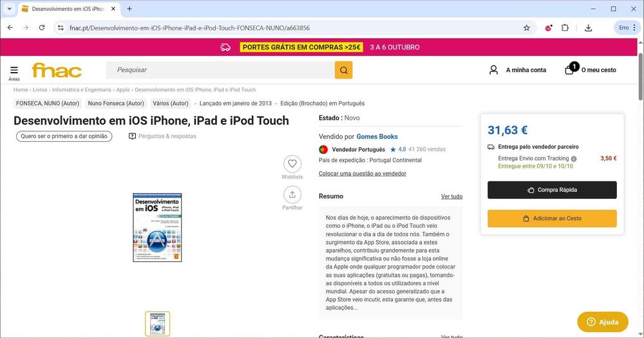Click the 31,63 € price

click(507, 130)
